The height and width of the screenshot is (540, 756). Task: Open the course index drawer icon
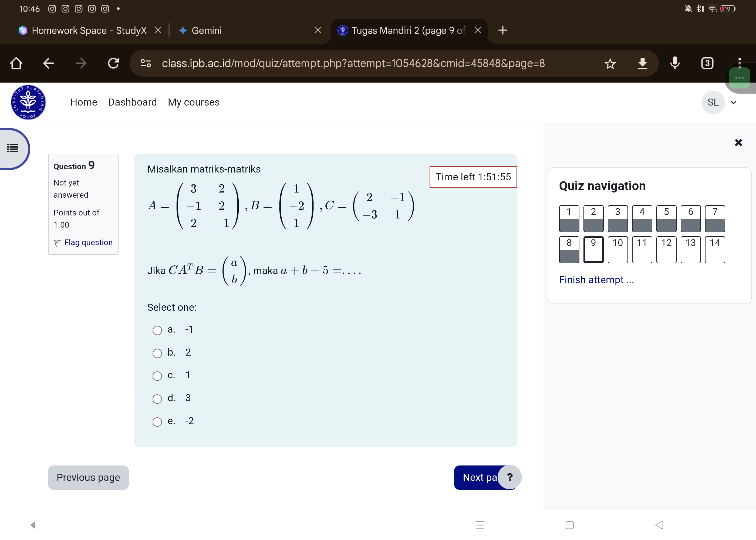(13, 148)
